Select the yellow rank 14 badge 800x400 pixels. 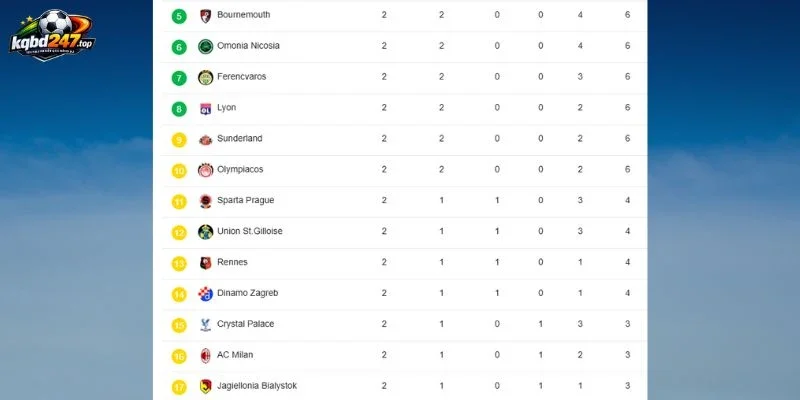179,294
